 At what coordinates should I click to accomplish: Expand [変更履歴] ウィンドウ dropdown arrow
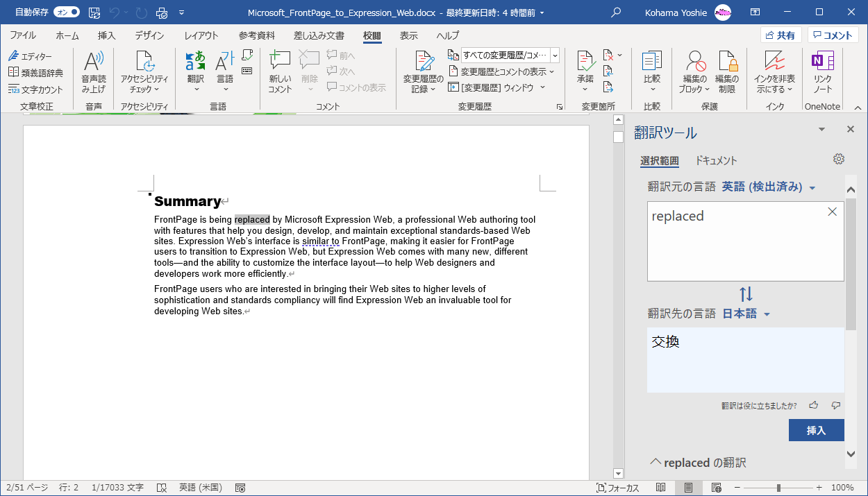[542, 87]
